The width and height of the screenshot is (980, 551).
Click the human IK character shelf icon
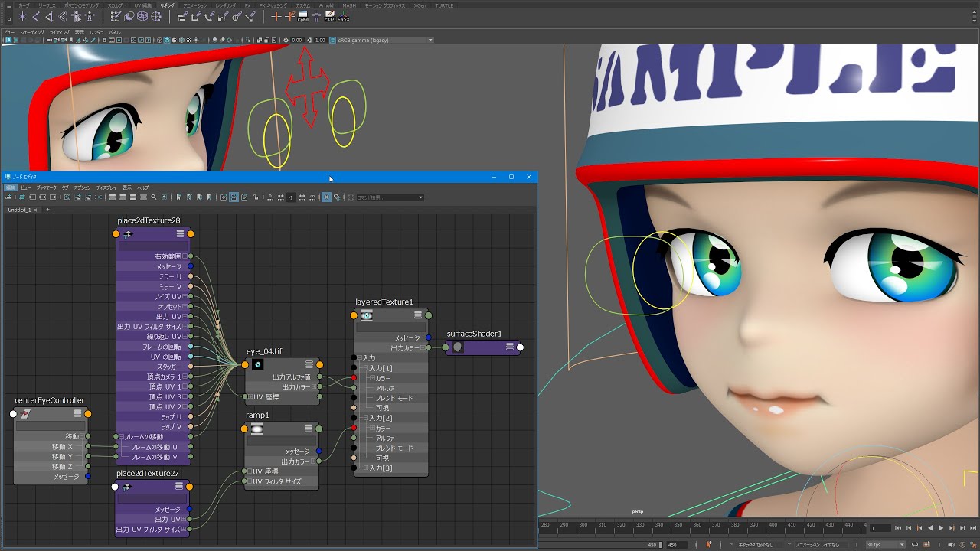pos(90,16)
